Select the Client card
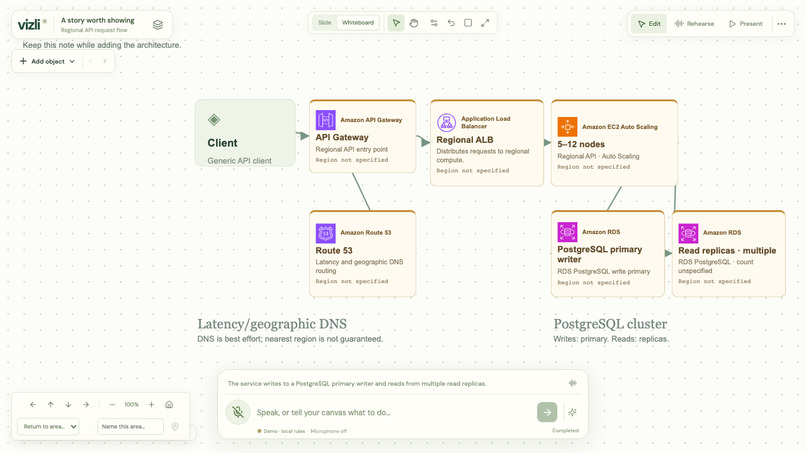Viewport: 806px width, 453px height. click(245, 133)
